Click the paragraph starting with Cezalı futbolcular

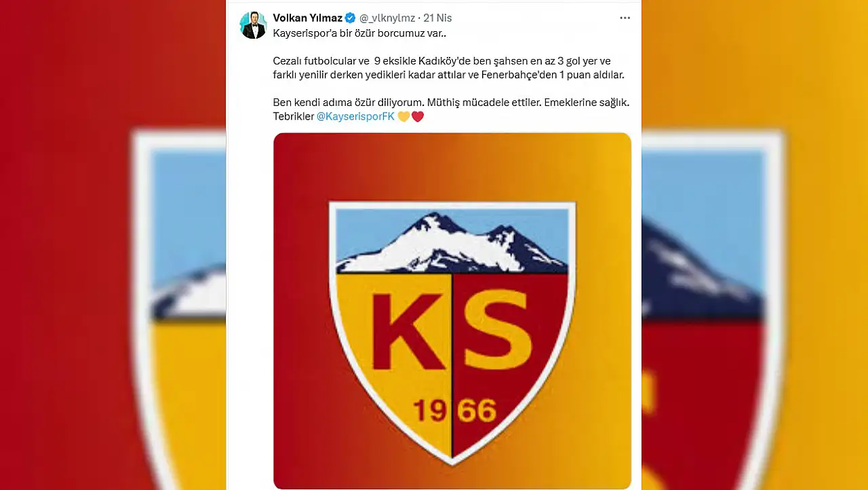pos(448,68)
